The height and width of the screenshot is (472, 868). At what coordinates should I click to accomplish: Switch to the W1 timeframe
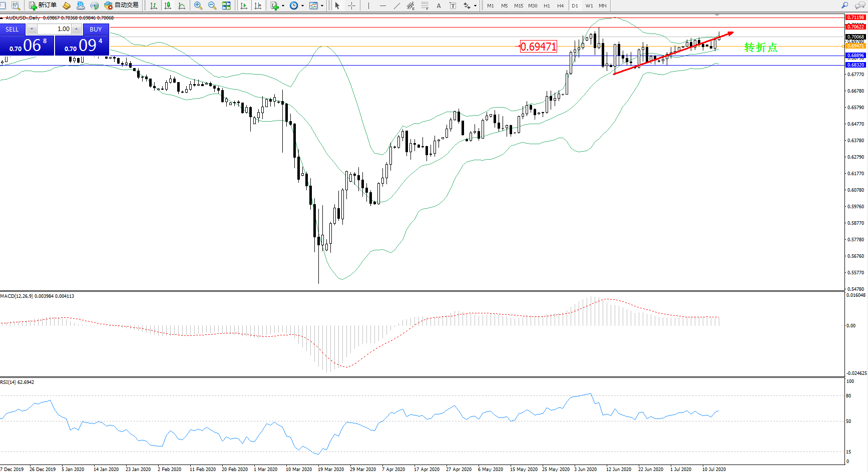point(589,6)
